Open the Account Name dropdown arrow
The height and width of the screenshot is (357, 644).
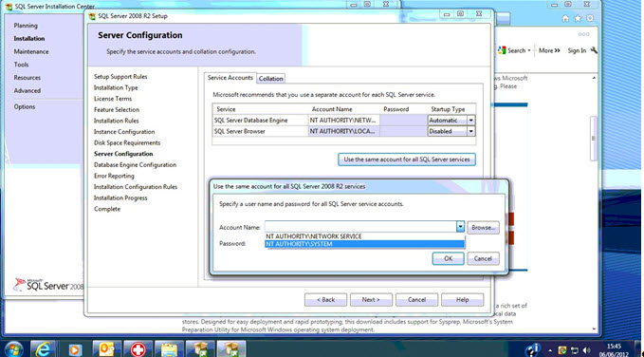click(460, 227)
